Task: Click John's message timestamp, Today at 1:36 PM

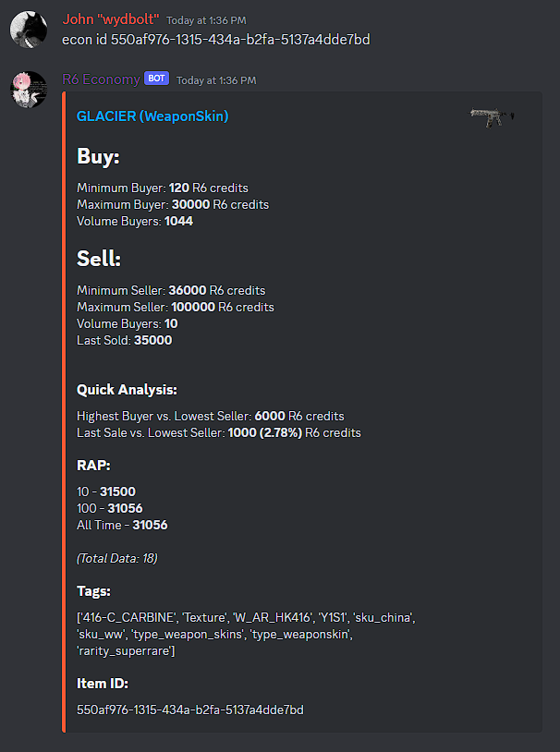Action: pos(206,20)
